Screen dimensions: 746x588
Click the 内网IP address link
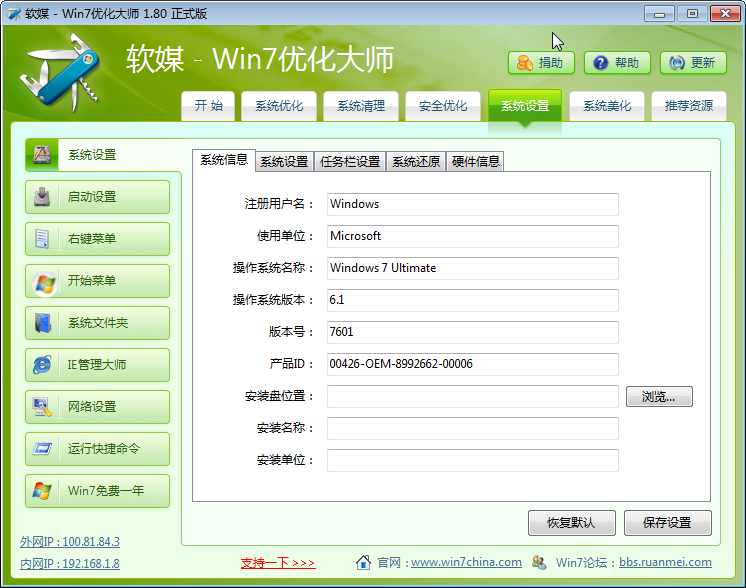(70, 564)
